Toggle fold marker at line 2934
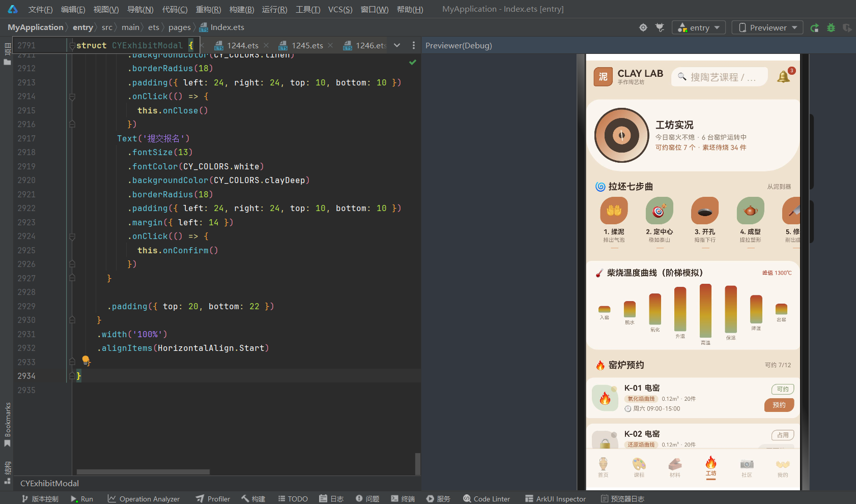Image resolution: width=856 pixels, height=504 pixels. (x=72, y=376)
